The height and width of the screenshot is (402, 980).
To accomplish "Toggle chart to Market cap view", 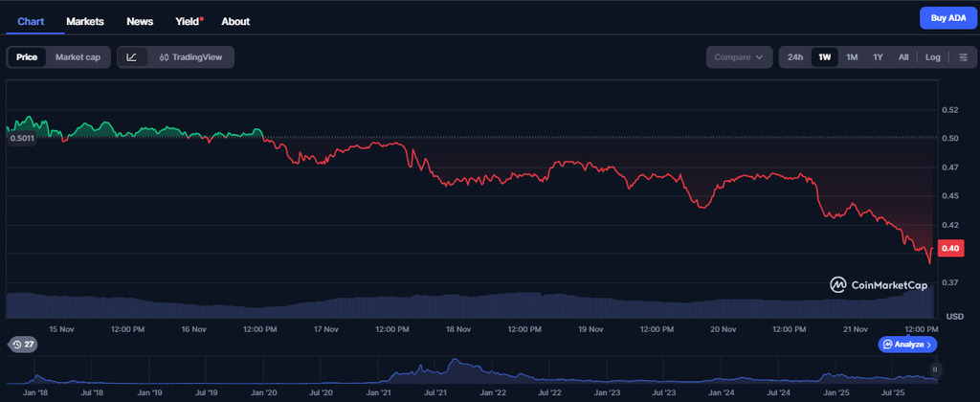I will point(78,57).
